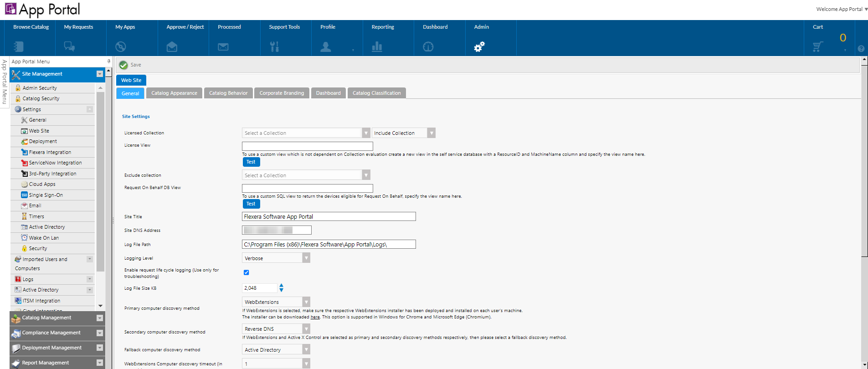Click Test button under License View
Viewport: 868px width, 369px height.
point(251,162)
